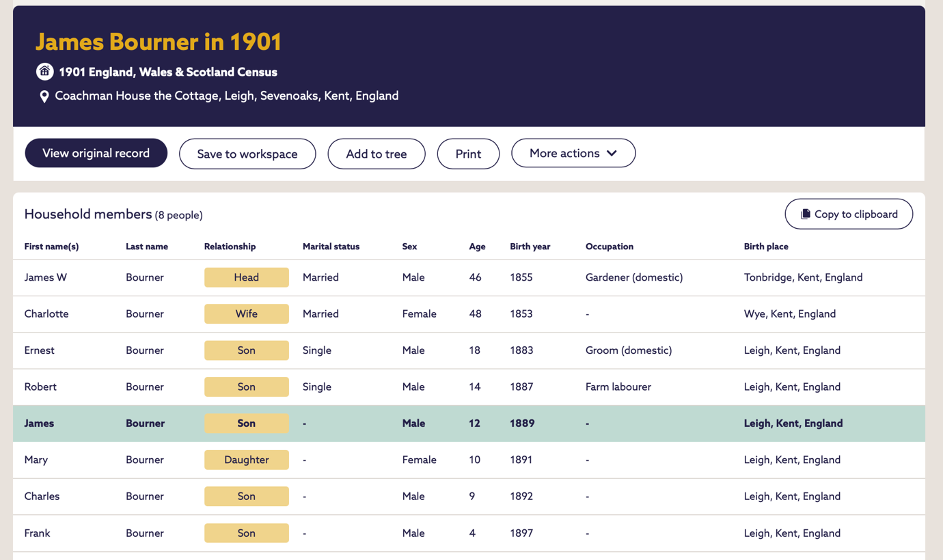
Task: Click birth place Wye, Kent, England
Action: [790, 314]
